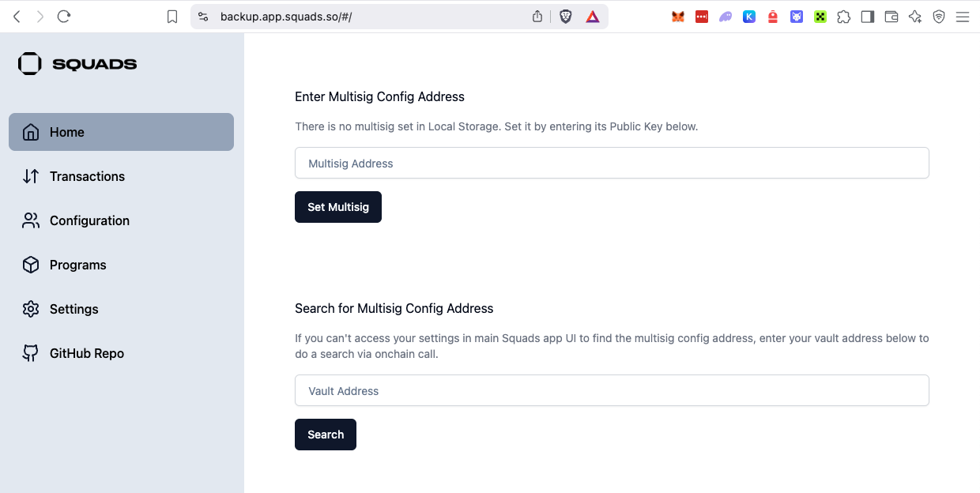Open GitHub Repo via the GitHub icon

point(31,353)
